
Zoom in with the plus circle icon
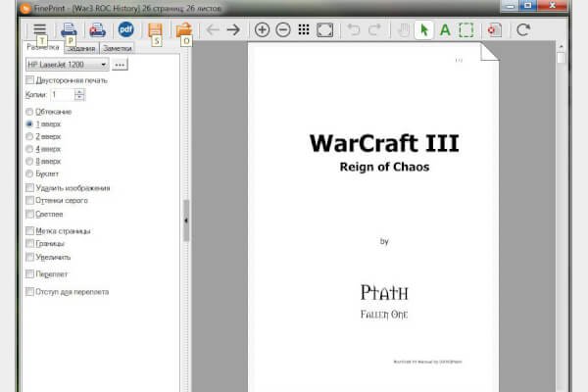262,29
